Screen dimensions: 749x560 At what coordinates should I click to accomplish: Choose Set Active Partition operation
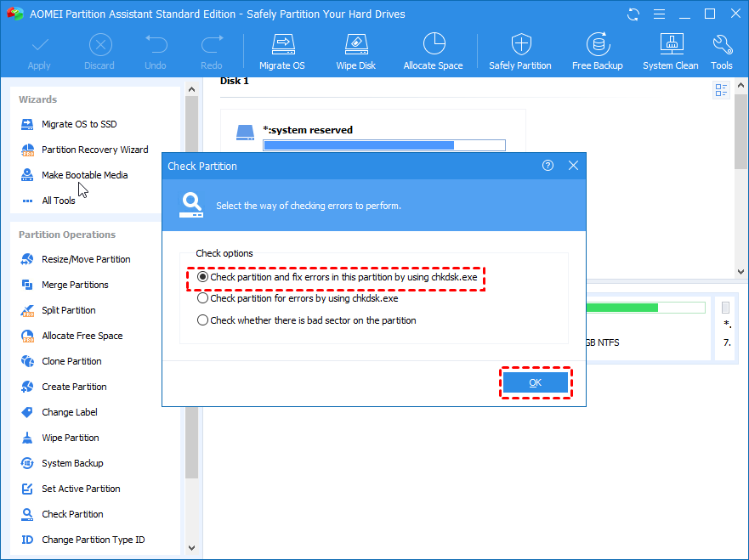pyautogui.click(x=71, y=489)
